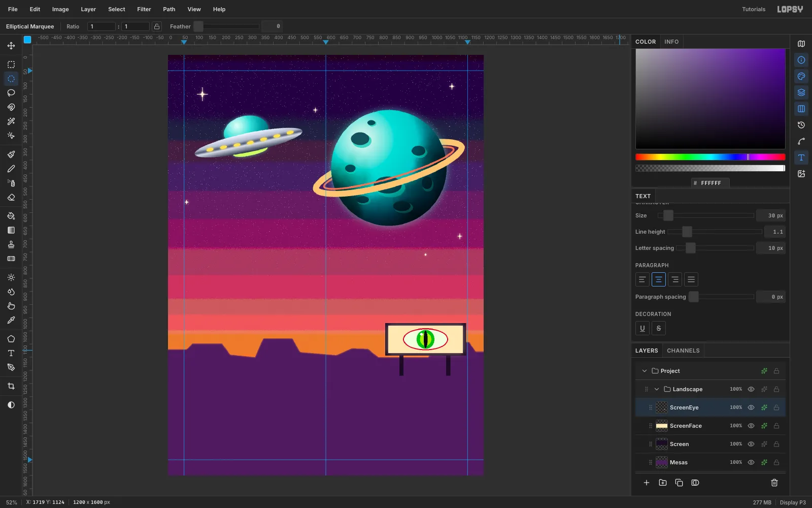Switch to the Info tab

click(x=671, y=42)
